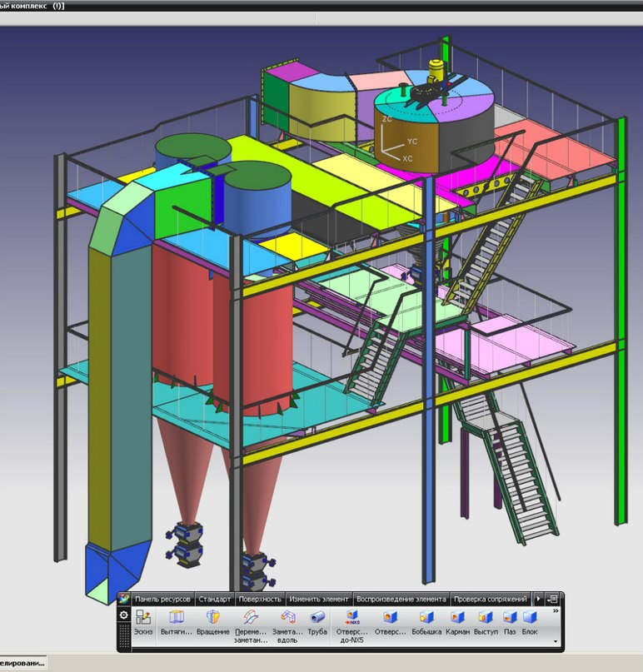
Task: Open toolbar options small down arrow
Action: 556,641
